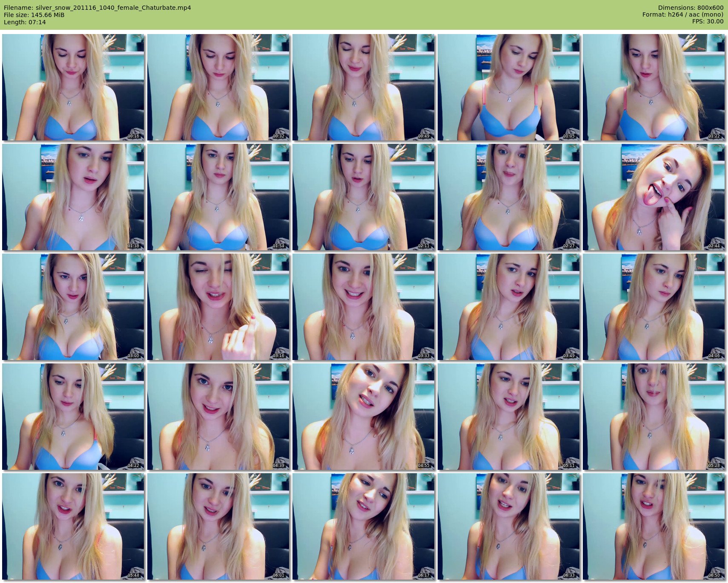Select the frame stamped 03:49

509,307
